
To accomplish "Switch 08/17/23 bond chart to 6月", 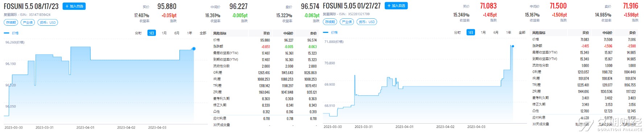I will click(177, 33).
